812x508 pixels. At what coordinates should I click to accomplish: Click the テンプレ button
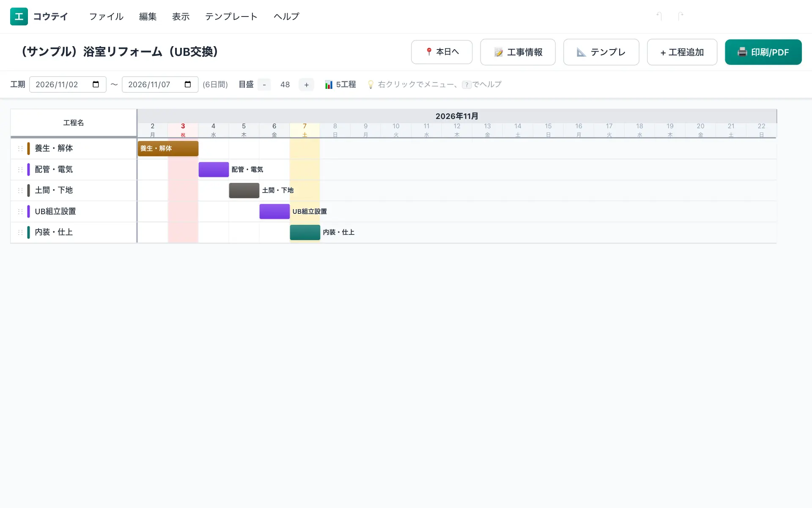point(601,52)
